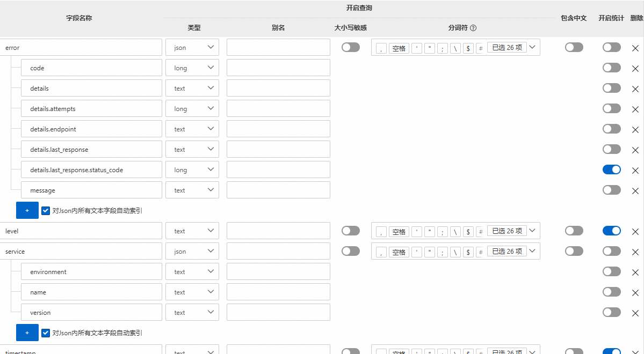Enable statistics for error field
This screenshot has height=354, width=644.
point(612,47)
